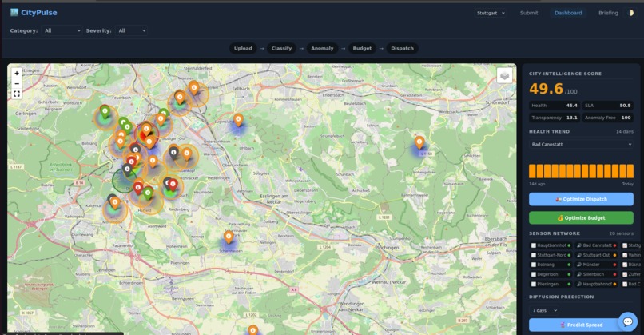This screenshot has height=335, width=644.
Task: Click the 49.6 city intelligence score
Action: (x=546, y=89)
